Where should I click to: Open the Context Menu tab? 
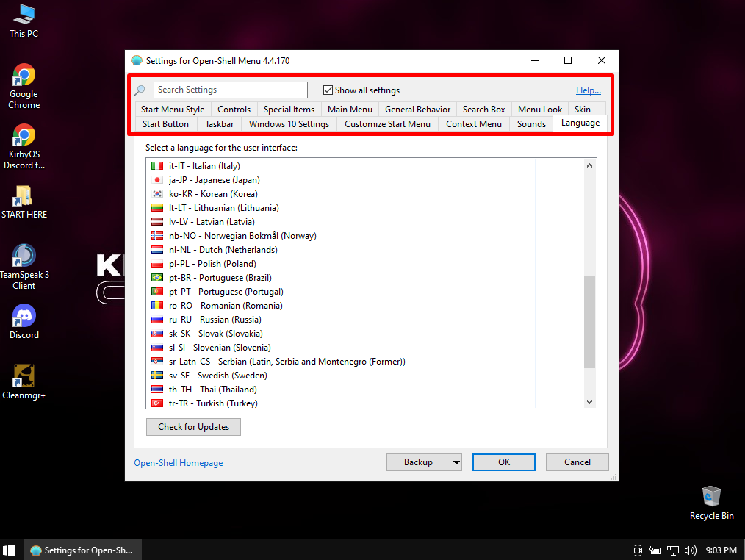tap(474, 124)
